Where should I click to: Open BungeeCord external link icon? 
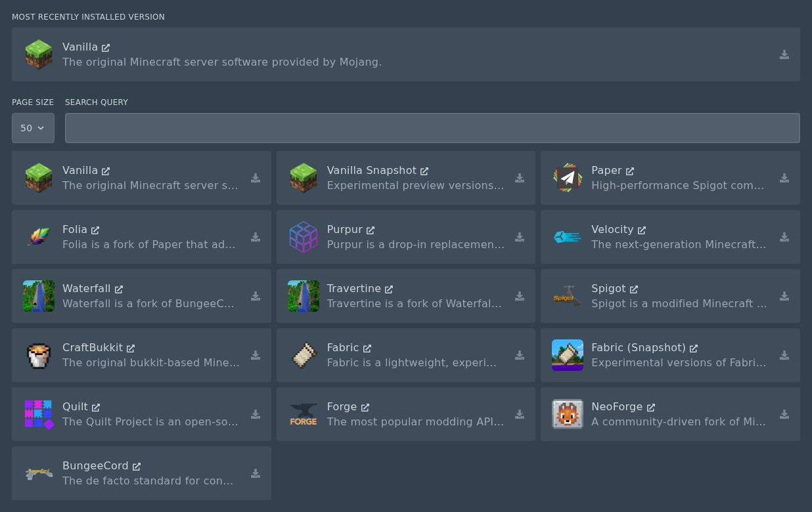coord(137,467)
